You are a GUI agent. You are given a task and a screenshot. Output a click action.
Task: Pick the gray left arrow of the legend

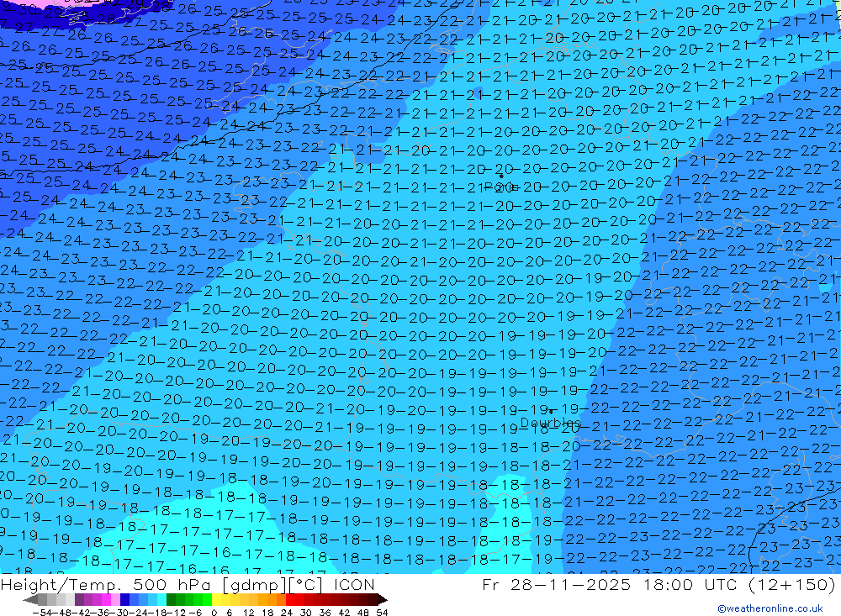(30, 600)
